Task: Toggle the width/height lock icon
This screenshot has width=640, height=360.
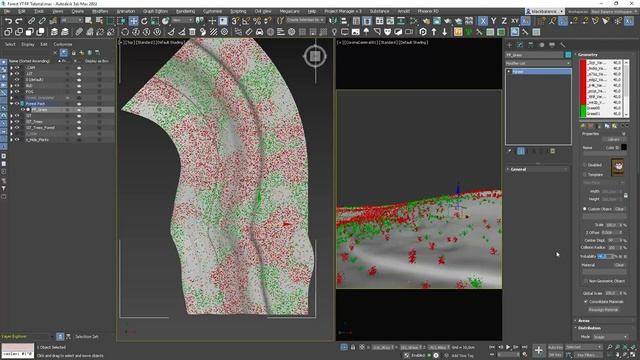Action: (x=626, y=195)
